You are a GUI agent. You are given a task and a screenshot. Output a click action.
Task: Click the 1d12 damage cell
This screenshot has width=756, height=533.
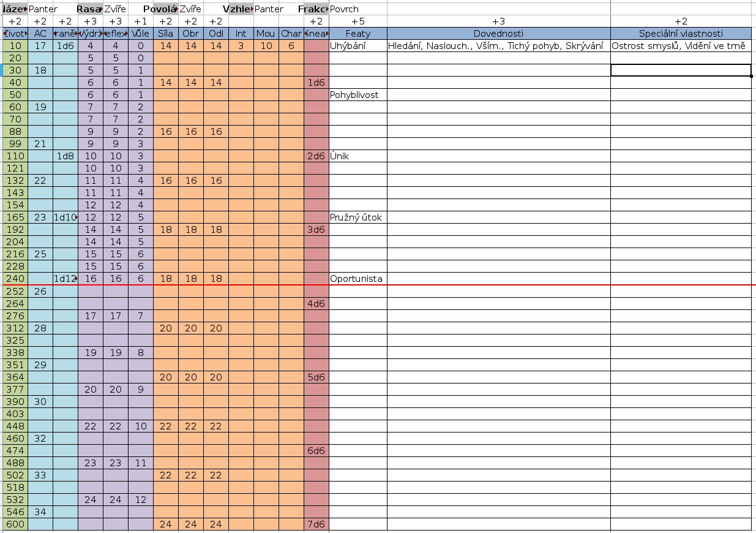(x=65, y=279)
